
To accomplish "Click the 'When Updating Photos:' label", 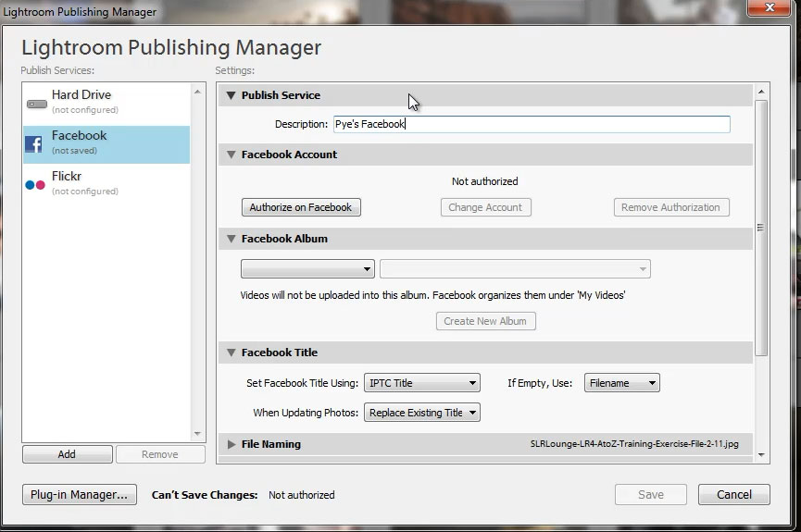I will pyautogui.click(x=306, y=413).
